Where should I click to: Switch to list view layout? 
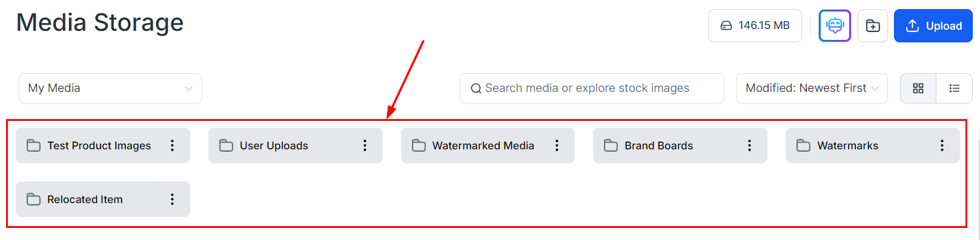[955, 88]
